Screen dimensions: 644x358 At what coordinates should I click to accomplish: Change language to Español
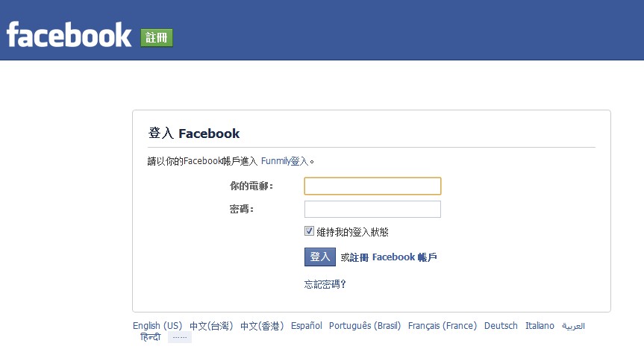click(307, 326)
